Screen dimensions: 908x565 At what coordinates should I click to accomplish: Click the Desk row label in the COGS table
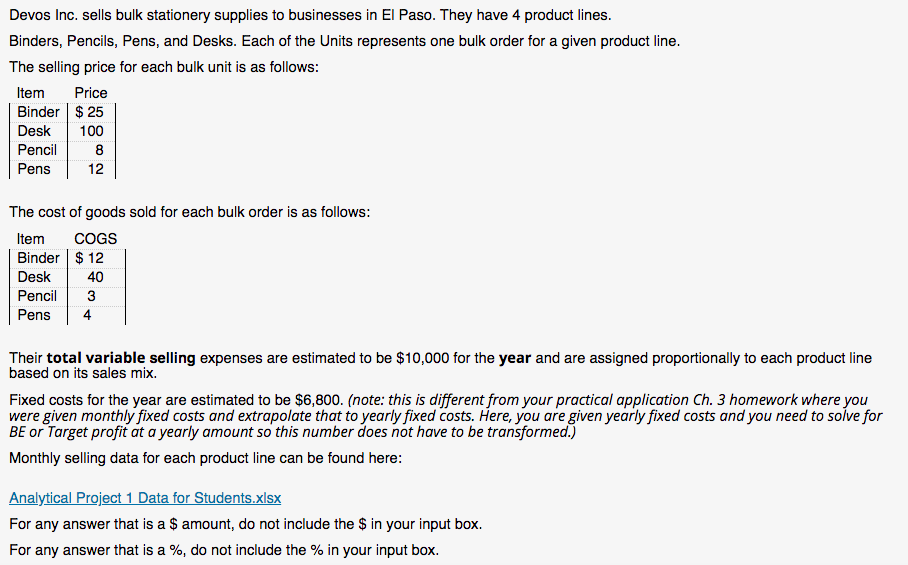(34, 277)
